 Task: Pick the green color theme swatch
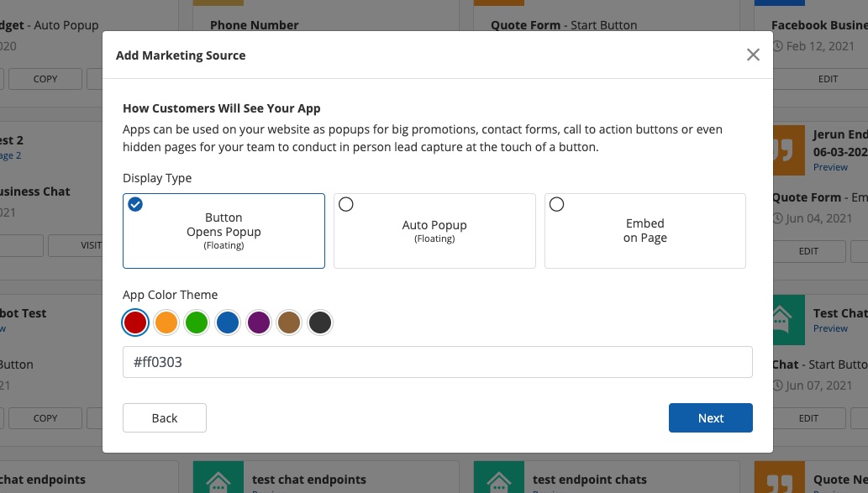pyautogui.click(x=197, y=323)
